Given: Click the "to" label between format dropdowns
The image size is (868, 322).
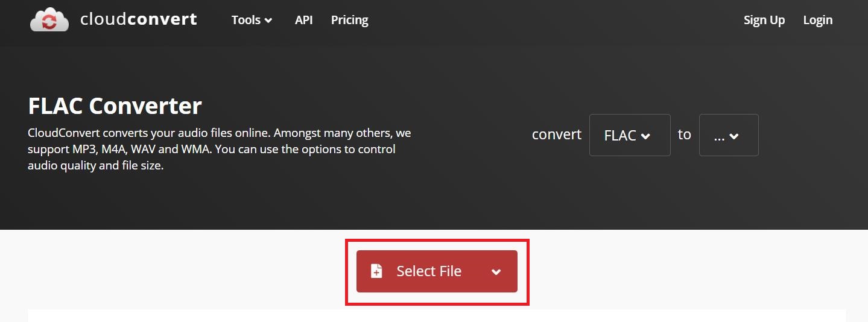Looking at the screenshot, I should click(684, 134).
